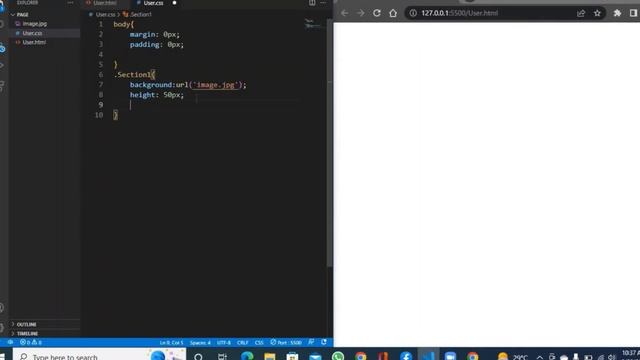
Task: Click the unsaved dot on User.css tab
Action: [x=174, y=3]
